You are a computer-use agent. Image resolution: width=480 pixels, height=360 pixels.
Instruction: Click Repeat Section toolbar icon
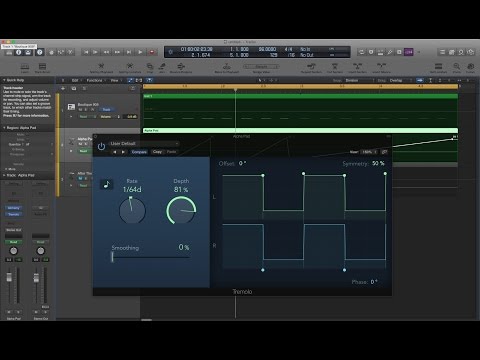tap(311, 68)
